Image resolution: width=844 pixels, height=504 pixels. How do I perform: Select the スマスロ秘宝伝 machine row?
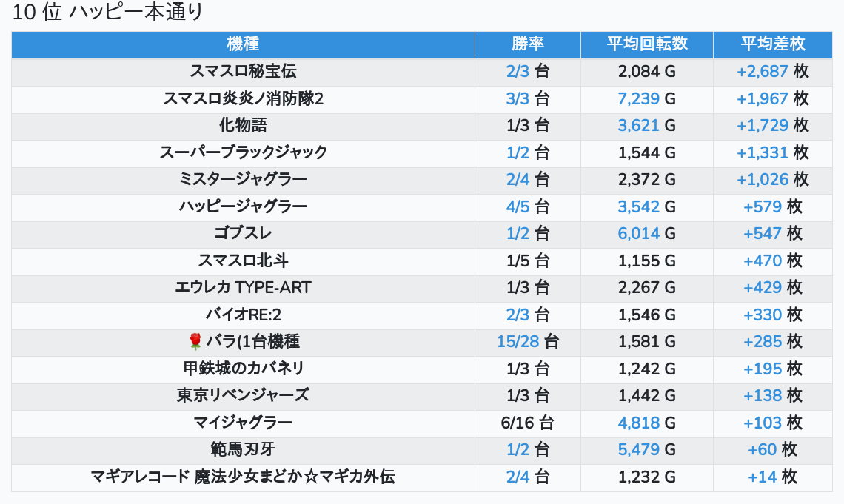(x=243, y=72)
